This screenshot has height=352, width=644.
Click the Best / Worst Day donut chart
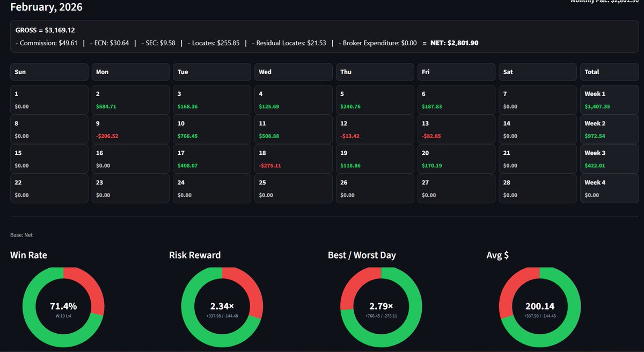[x=381, y=307]
